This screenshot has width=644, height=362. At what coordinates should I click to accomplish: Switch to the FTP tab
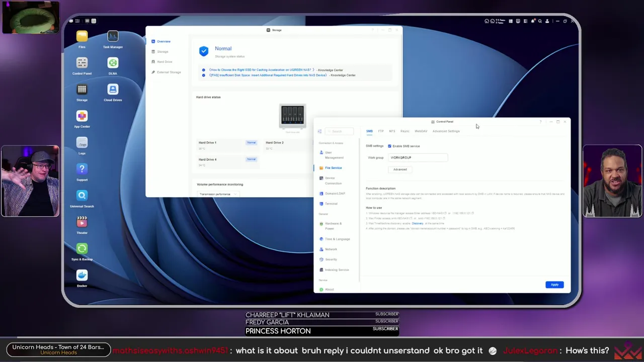pyautogui.click(x=381, y=131)
